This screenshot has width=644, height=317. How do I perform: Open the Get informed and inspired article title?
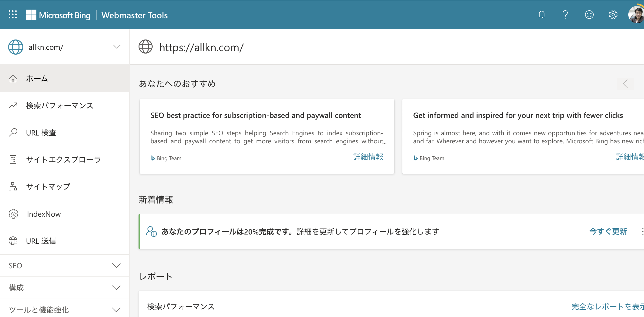(x=518, y=115)
